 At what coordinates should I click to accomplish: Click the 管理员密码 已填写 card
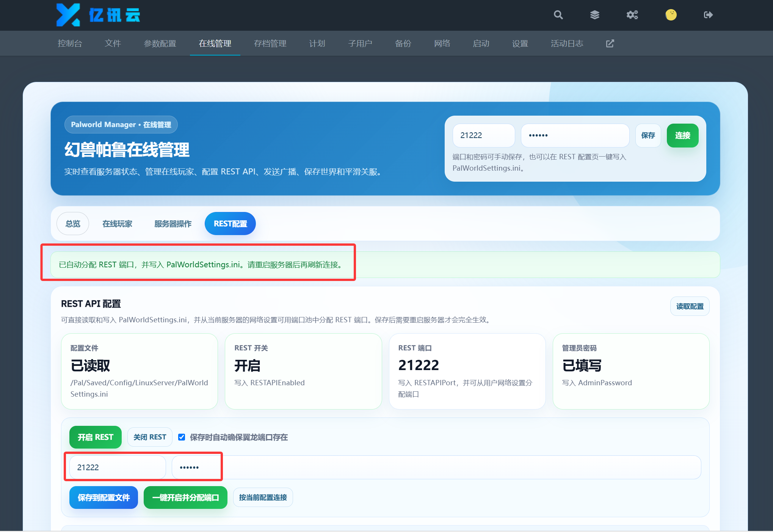point(631,371)
